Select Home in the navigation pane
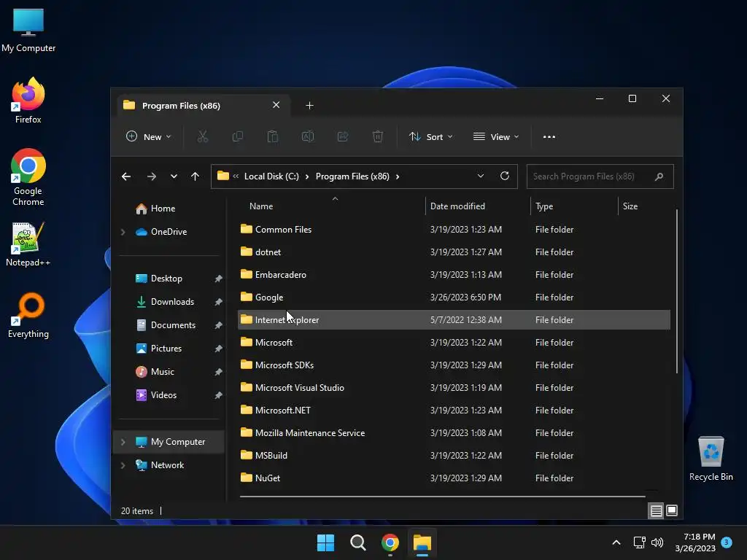747x560 pixels. coord(156,209)
